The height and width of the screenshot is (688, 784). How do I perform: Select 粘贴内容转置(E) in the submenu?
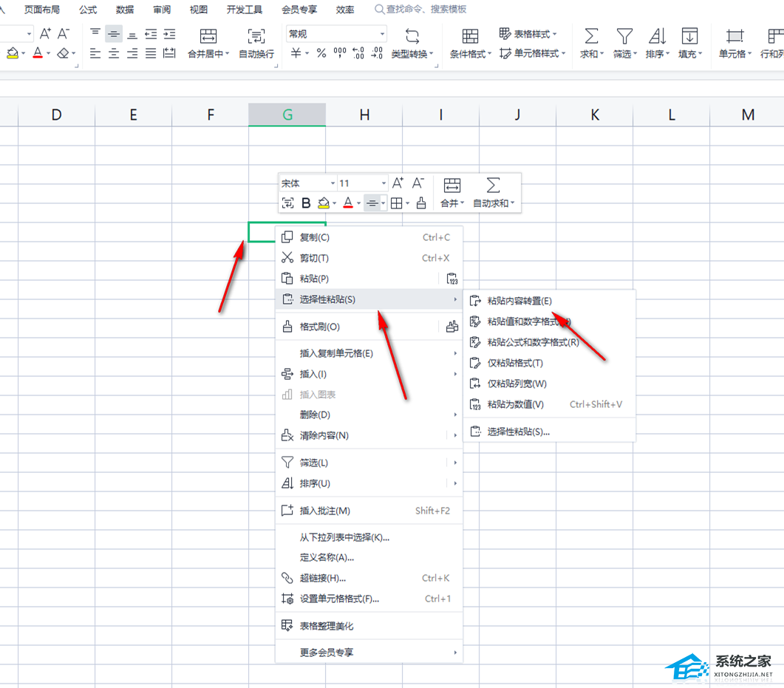(x=550, y=301)
